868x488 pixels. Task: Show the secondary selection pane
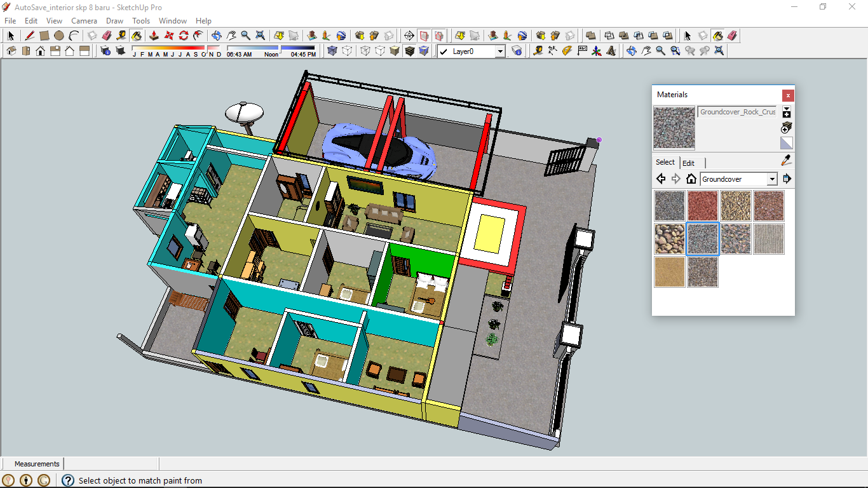click(x=787, y=112)
